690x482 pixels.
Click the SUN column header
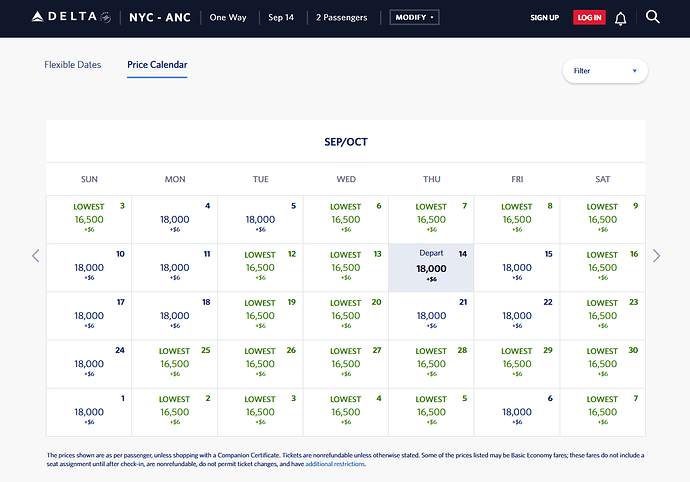89,179
